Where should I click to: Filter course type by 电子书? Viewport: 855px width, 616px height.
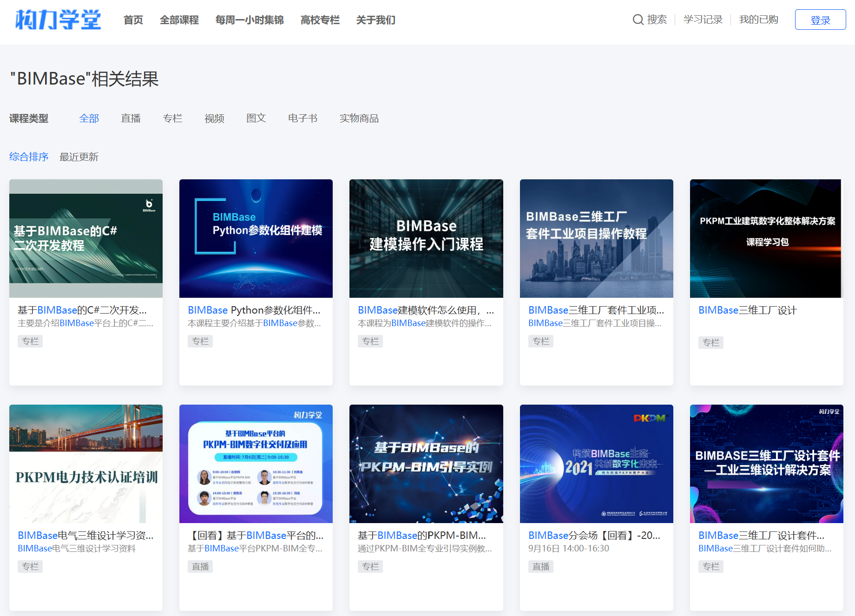tap(303, 118)
